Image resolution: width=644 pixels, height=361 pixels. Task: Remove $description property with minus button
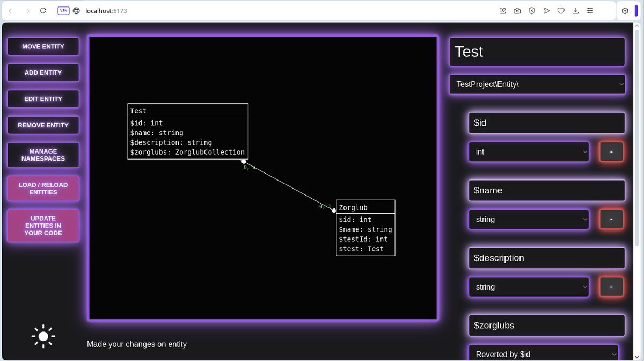coord(611,287)
